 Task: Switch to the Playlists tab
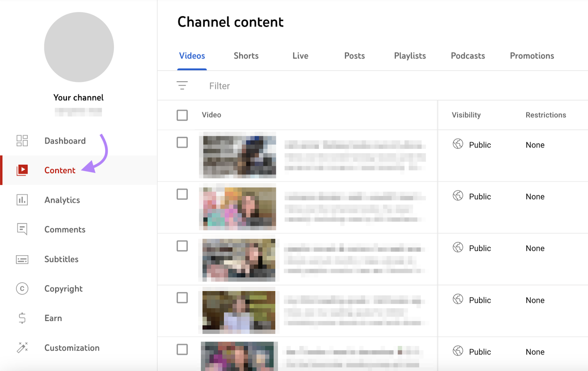409,56
